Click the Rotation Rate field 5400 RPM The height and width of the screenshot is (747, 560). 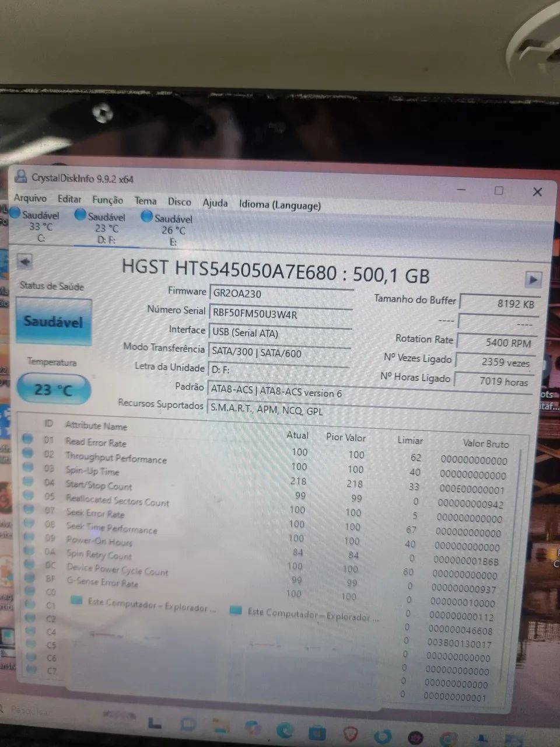pyautogui.click(x=496, y=343)
